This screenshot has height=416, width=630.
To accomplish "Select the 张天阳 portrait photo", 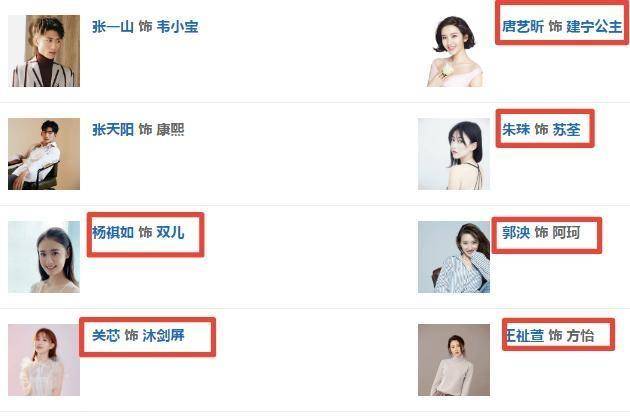I will [44, 154].
